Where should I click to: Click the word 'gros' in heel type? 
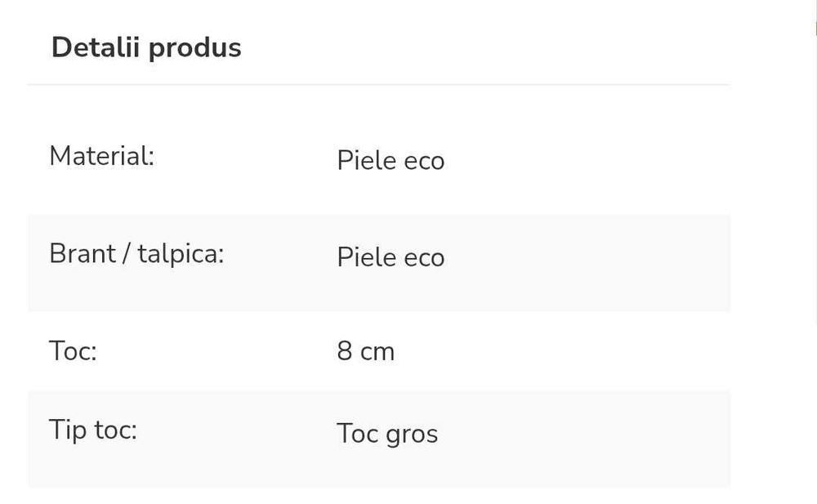412,435
